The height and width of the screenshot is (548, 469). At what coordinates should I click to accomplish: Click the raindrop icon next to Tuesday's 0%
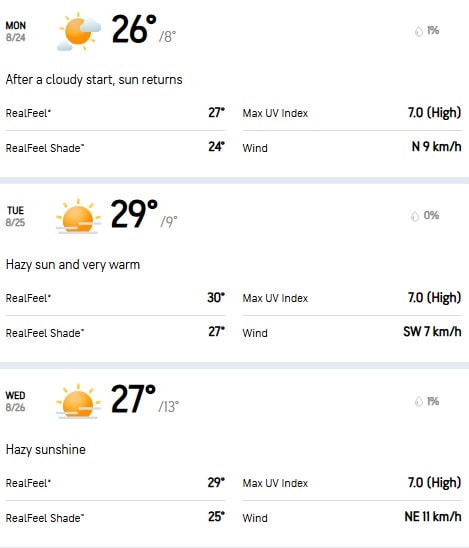(x=415, y=216)
